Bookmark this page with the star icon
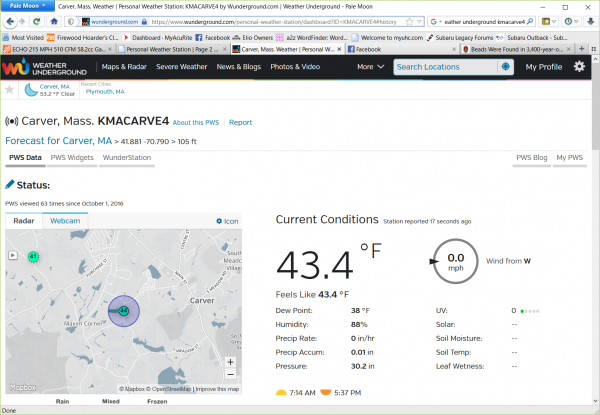This screenshot has width=600, height=415. coord(409,22)
